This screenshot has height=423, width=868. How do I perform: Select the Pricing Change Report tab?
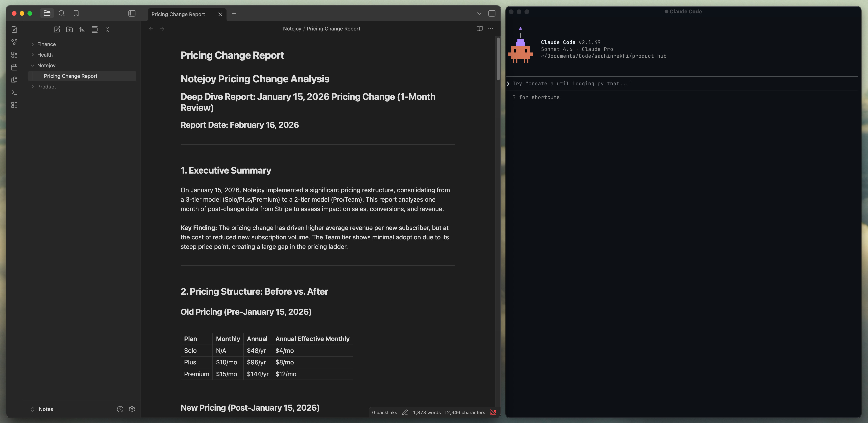tap(178, 14)
